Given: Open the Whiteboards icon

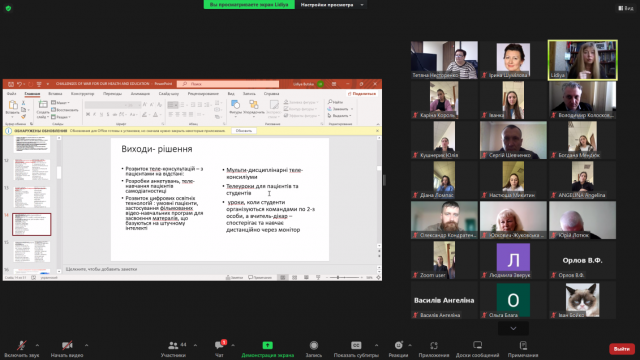Looking at the screenshot, I should [x=477, y=345].
